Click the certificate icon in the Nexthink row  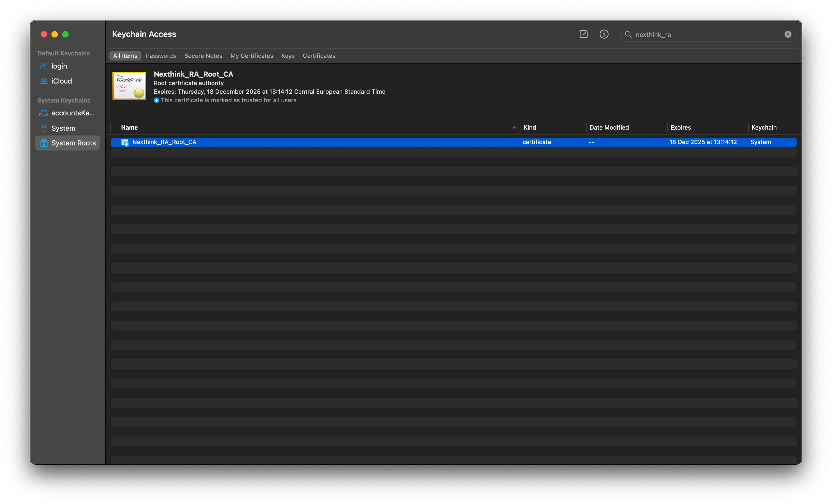pyautogui.click(x=125, y=142)
